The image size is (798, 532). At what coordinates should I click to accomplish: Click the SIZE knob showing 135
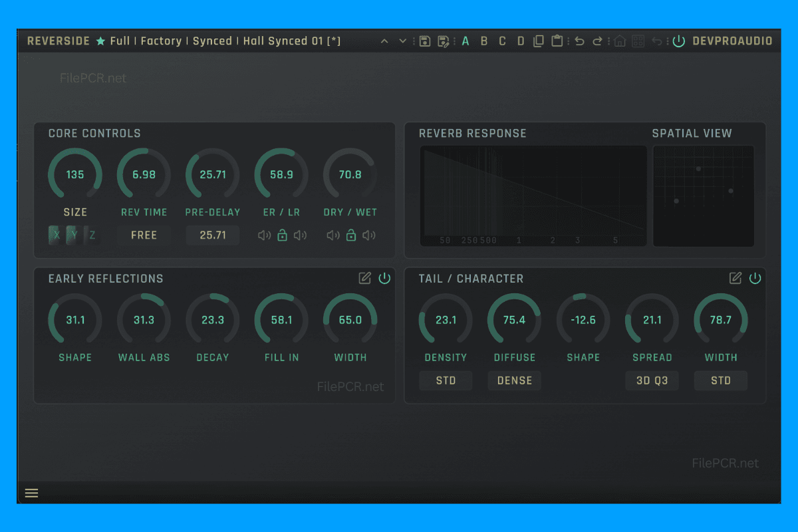[75, 175]
